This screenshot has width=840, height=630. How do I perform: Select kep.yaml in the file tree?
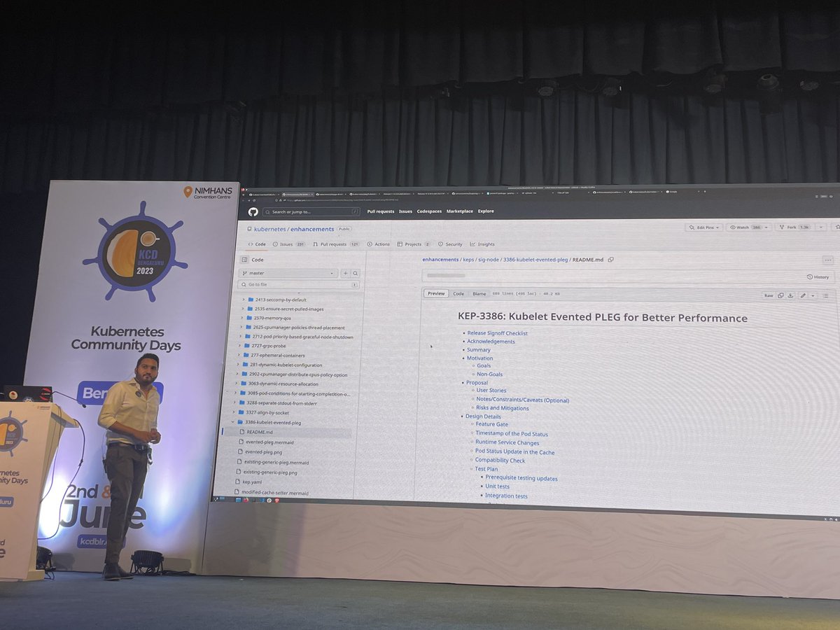tap(252, 483)
